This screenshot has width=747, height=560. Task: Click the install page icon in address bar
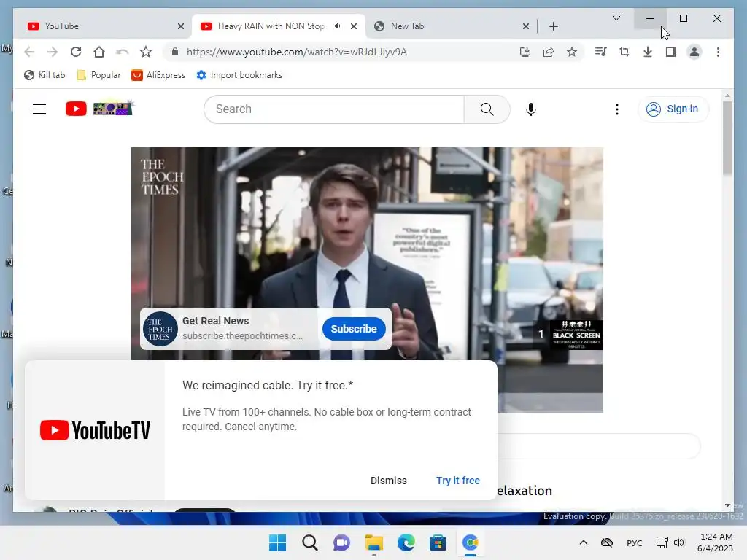click(x=525, y=52)
